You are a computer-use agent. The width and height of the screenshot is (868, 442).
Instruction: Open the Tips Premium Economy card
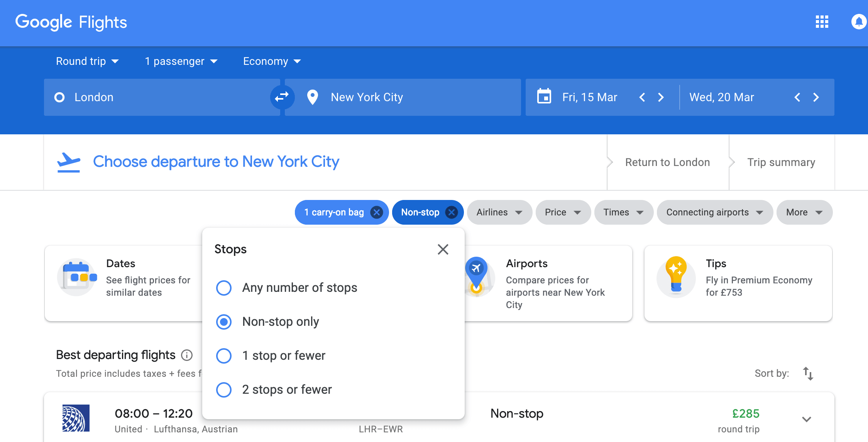click(x=738, y=283)
